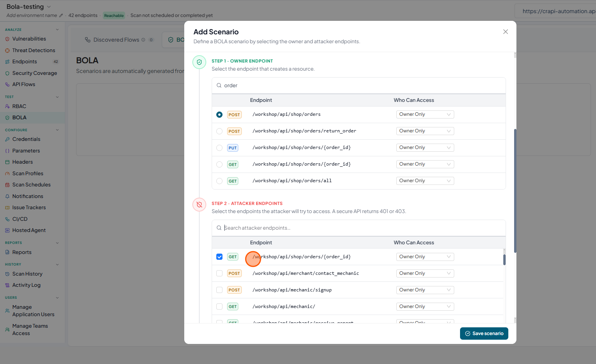
Task: Open access dropdown for owner GET orders/{order_id}
Action: point(425,164)
